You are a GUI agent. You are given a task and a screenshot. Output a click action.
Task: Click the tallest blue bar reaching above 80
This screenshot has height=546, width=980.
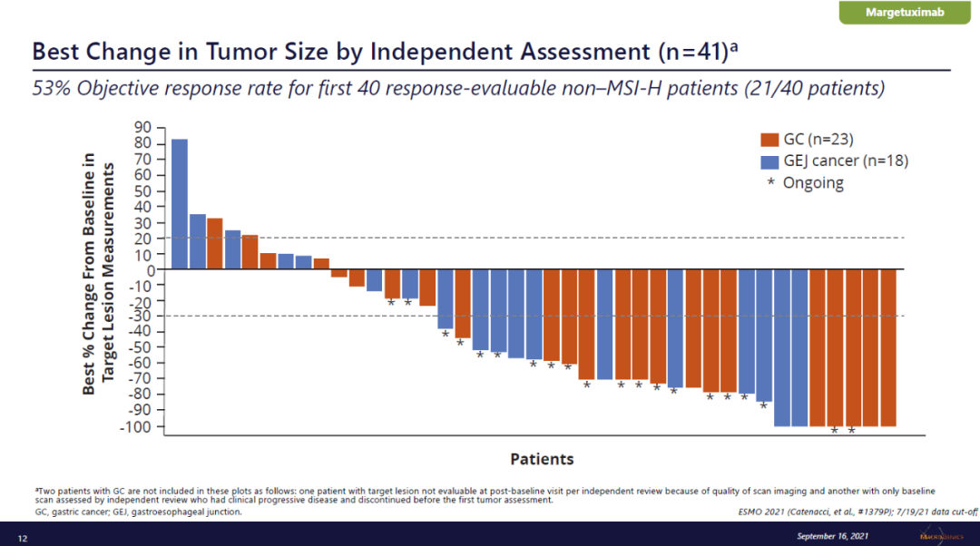click(x=180, y=204)
